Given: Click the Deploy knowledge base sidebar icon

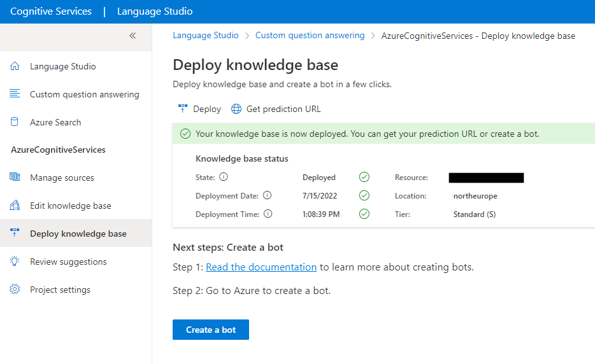Looking at the screenshot, I should [15, 232].
